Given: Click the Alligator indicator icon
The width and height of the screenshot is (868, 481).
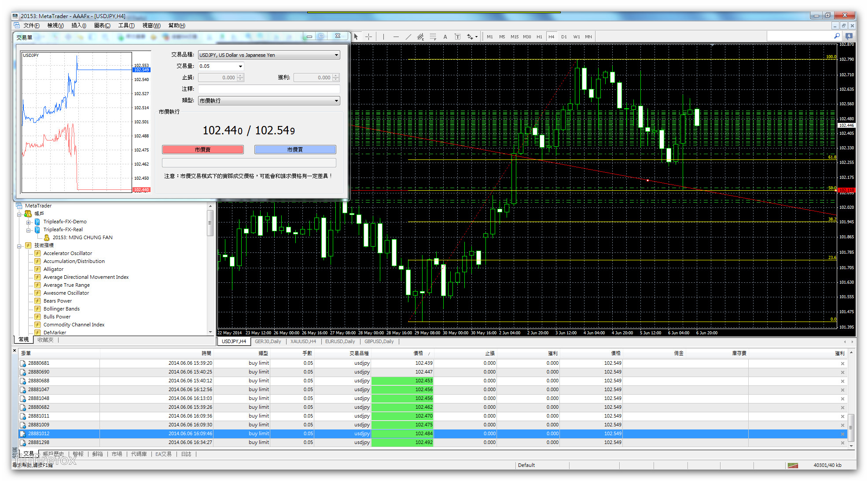Looking at the screenshot, I should click(x=37, y=269).
